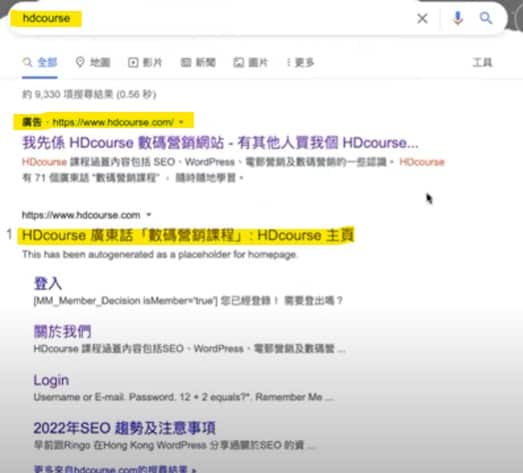This screenshot has width=523, height=473.
Task: Open the 2022年SEO 趨勢及注意事項 sitelink
Action: pyautogui.click(x=124, y=428)
